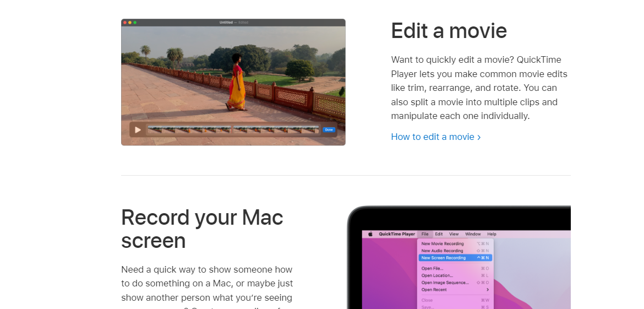Choose Open Location... from the File menu
The width and height of the screenshot is (644, 309).
pyautogui.click(x=455, y=275)
